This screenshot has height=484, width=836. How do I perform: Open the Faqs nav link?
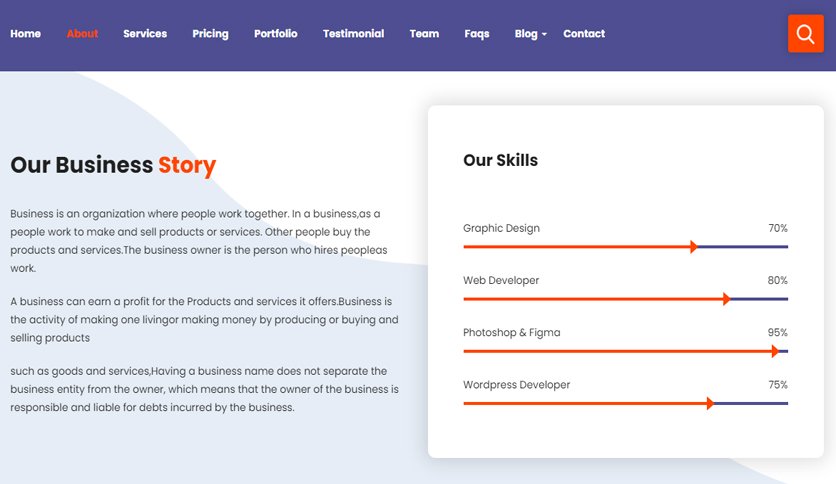pyautogui.click(x=477, y=34)
